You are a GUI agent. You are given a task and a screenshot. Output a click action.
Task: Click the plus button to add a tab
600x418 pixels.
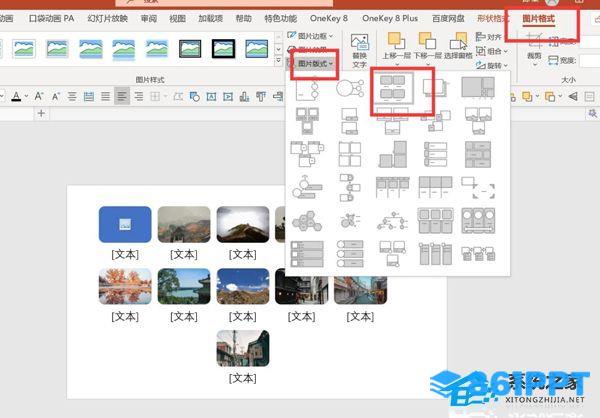coord(41,113)
